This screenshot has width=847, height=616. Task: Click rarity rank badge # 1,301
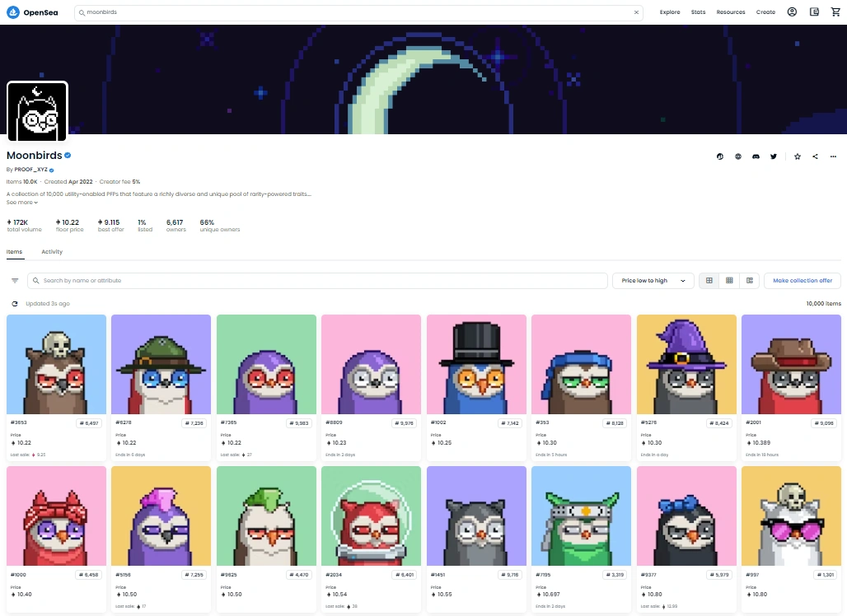[826, 575]
